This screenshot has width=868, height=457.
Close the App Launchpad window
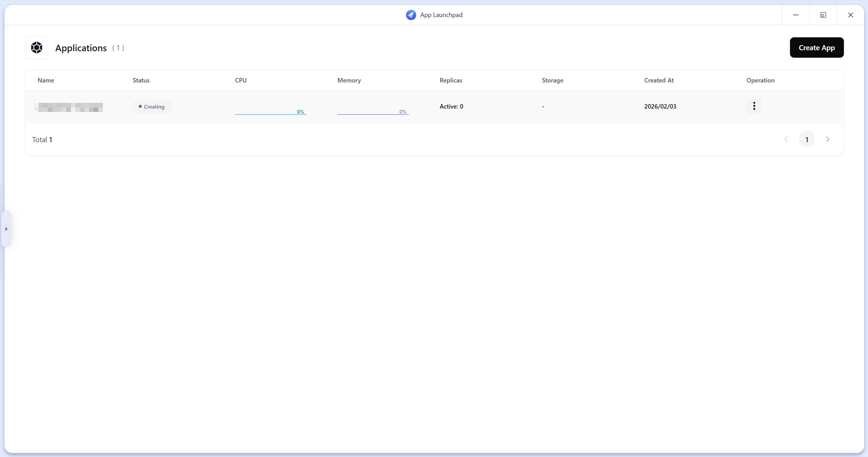pyautogui.click(x=850, y=15)
